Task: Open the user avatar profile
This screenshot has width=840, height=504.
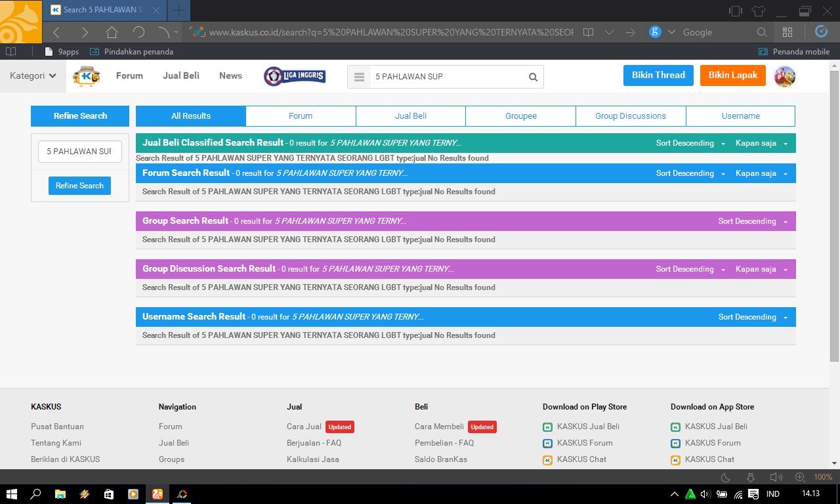Action: [x=785, y=76]
